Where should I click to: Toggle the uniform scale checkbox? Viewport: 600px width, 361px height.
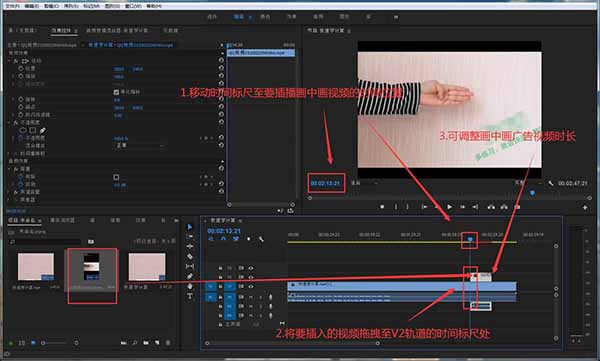116,92
